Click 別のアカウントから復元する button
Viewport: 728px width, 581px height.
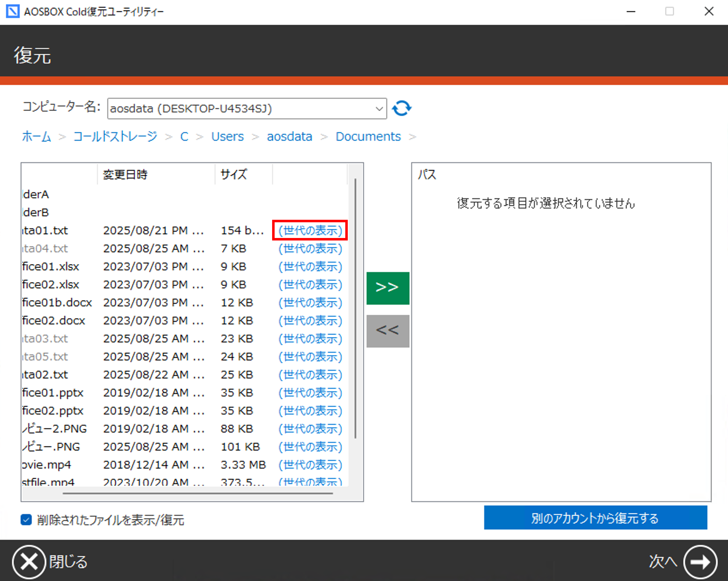(x=595, y=518)
